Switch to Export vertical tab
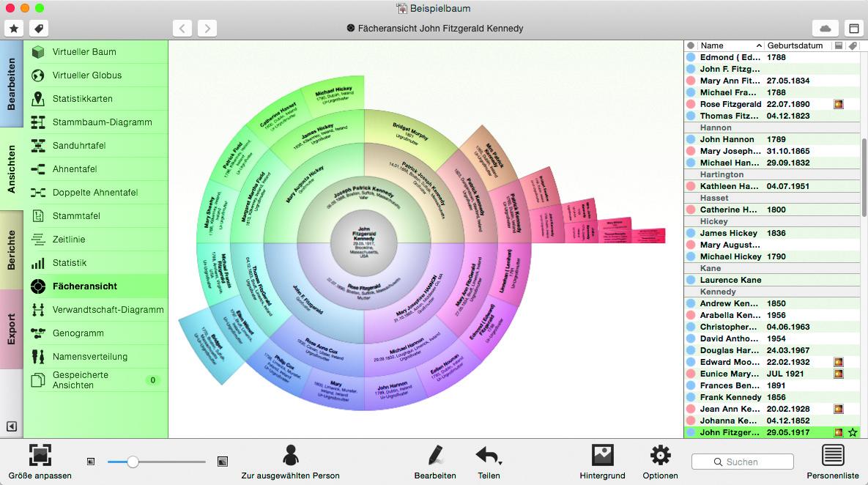Screen dimensions: 868x485 point(12,330)
